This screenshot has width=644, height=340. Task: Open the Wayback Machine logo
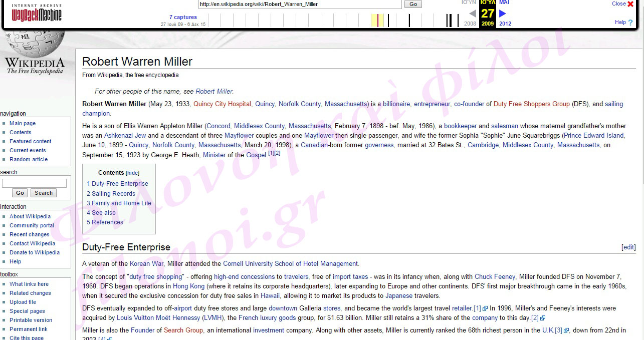coord(37,14)
